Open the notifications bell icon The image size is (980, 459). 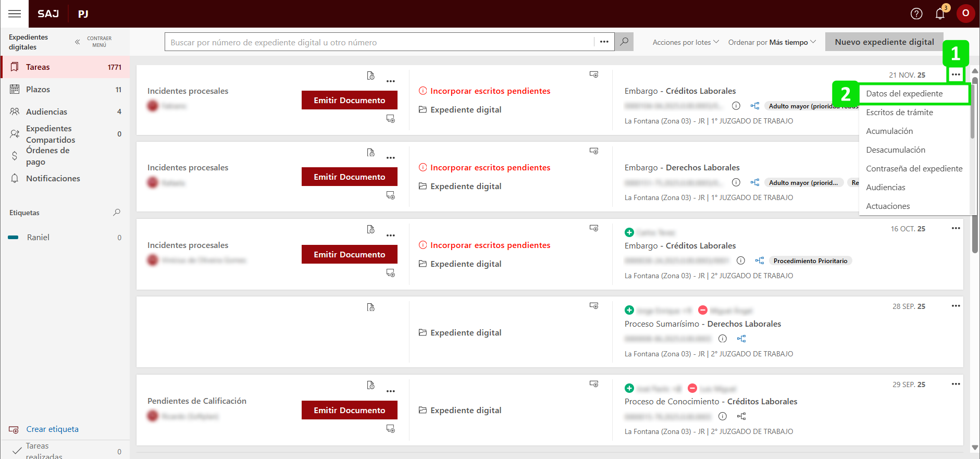(940, 14)
